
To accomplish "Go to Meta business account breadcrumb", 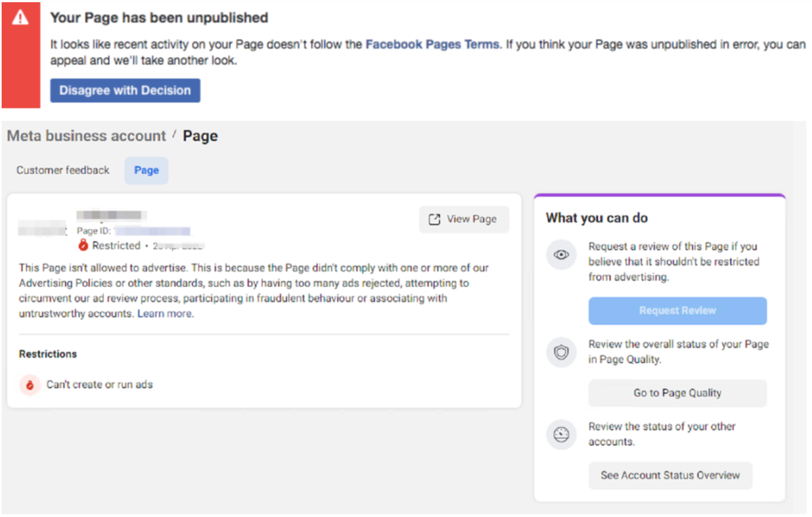I will (x=86, y=136).
